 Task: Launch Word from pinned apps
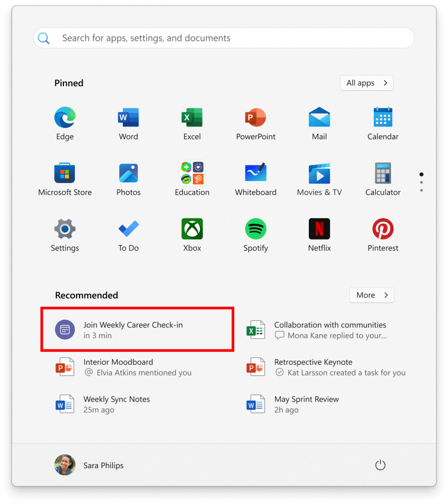pyautogui.click(x=128, y=124)
